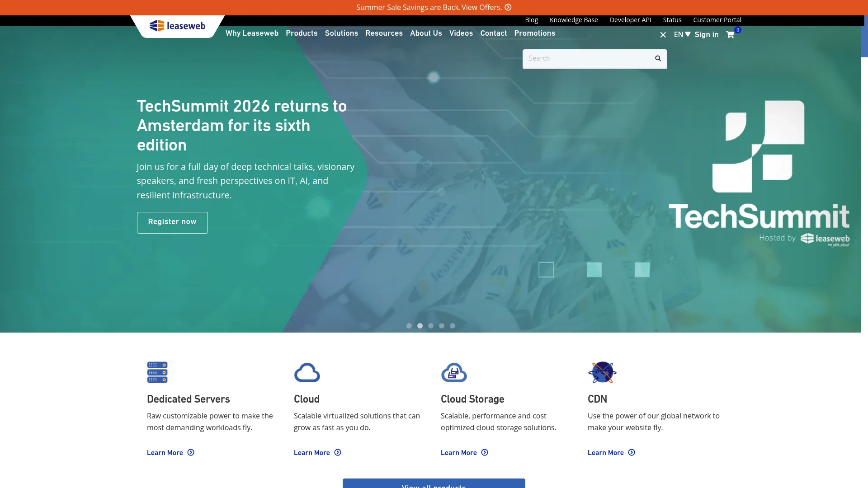Open the EN language dropdown
Image resolution: width=868 pixels, height=488 pixels.
pyautogui.click(x=682, y=34)
